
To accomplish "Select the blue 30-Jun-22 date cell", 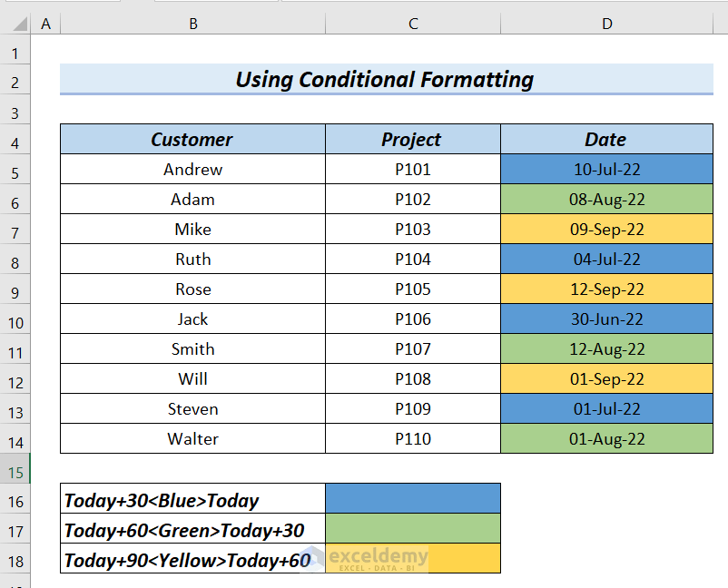I will (606, 319).
